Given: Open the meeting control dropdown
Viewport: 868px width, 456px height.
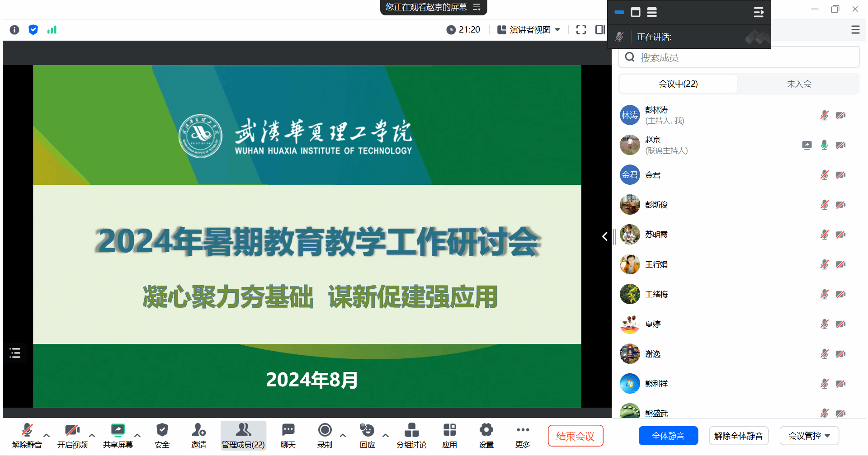Looking at the screenshot, I should tap(809, 436).
